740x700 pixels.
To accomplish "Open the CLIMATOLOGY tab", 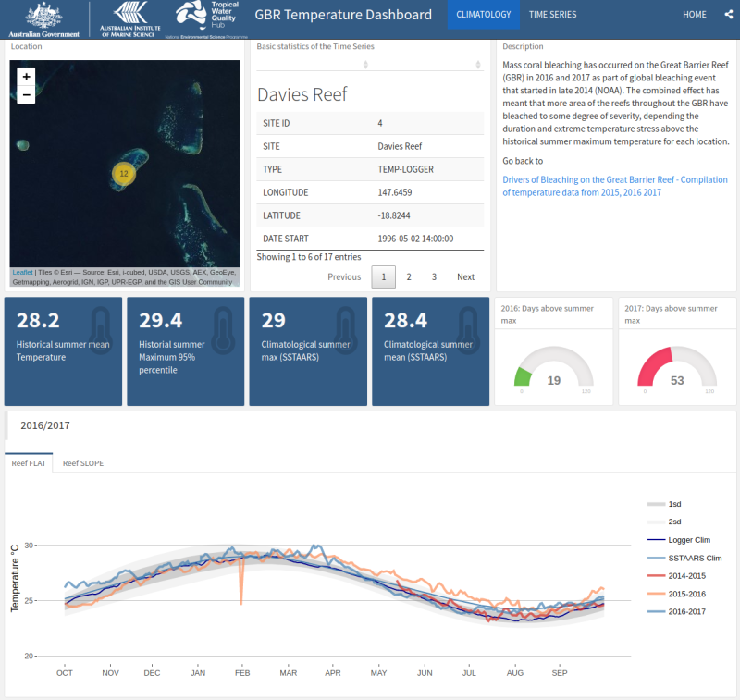I will (x=483, y=15).
